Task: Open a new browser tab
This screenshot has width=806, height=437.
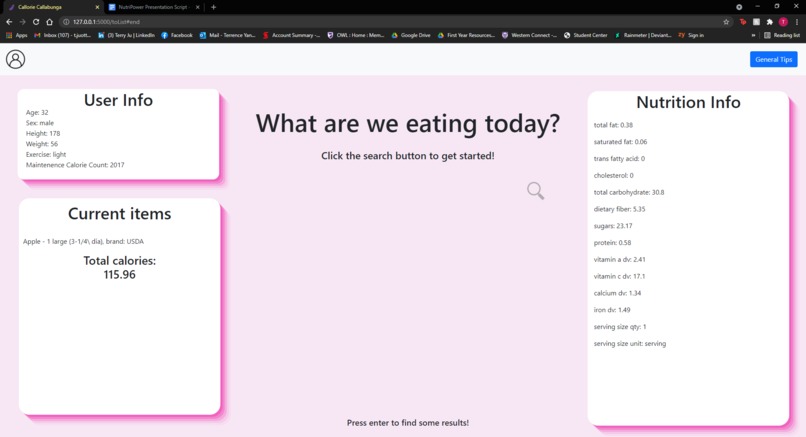Action: (213, 7)
